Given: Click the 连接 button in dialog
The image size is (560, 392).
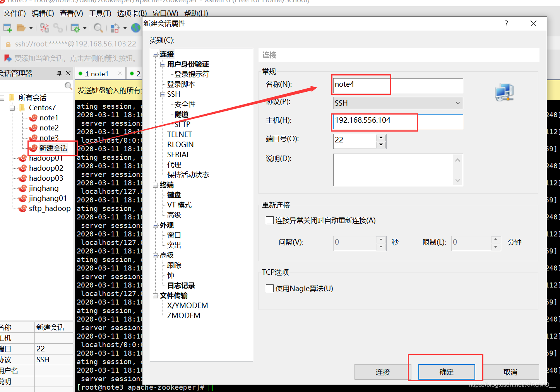Looking at the screenshot, I should click(383, 372).
